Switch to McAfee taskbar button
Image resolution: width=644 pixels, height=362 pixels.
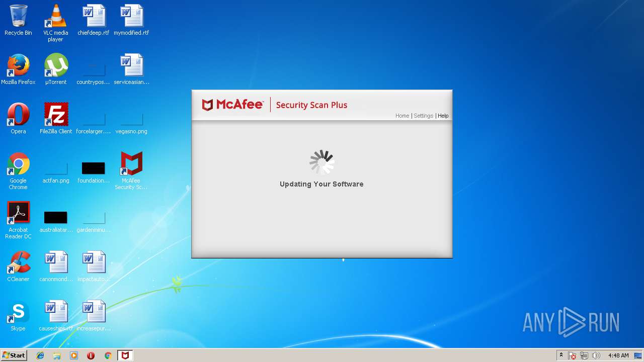coord(125,355)
